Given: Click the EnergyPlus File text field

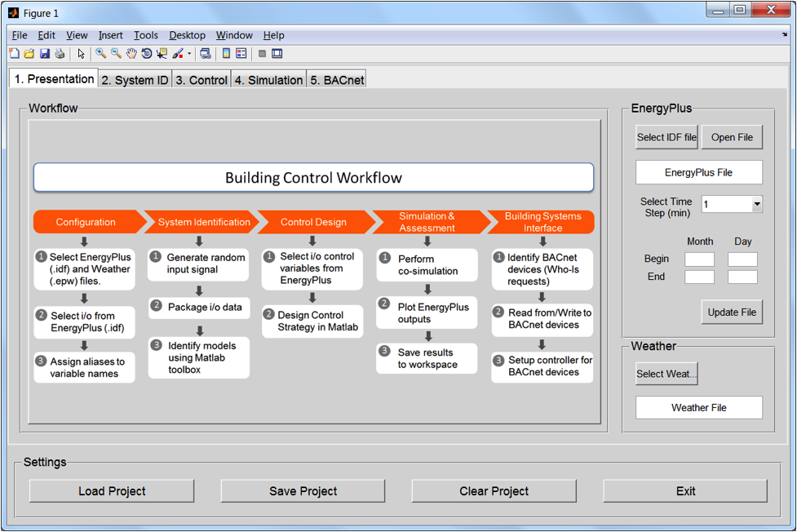Looking at the screenshot, I should pyautogui.click(x=699, y=172).
